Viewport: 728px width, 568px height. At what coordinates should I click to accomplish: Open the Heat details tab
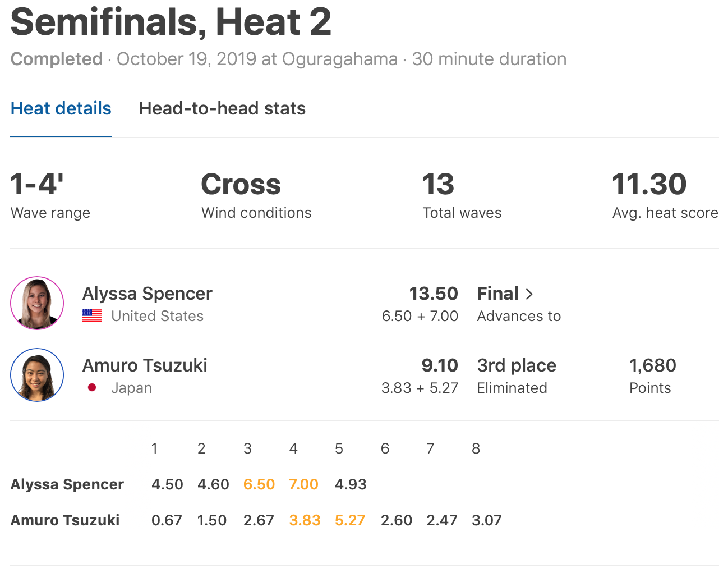pyautogui.click(x=61, y=108)
